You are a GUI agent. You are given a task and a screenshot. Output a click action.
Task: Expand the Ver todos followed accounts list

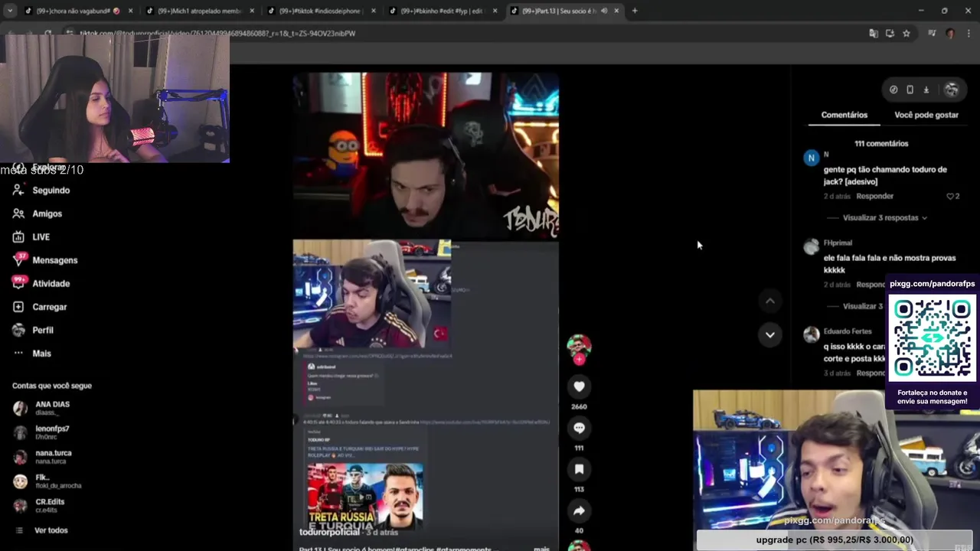pos(51,530)
